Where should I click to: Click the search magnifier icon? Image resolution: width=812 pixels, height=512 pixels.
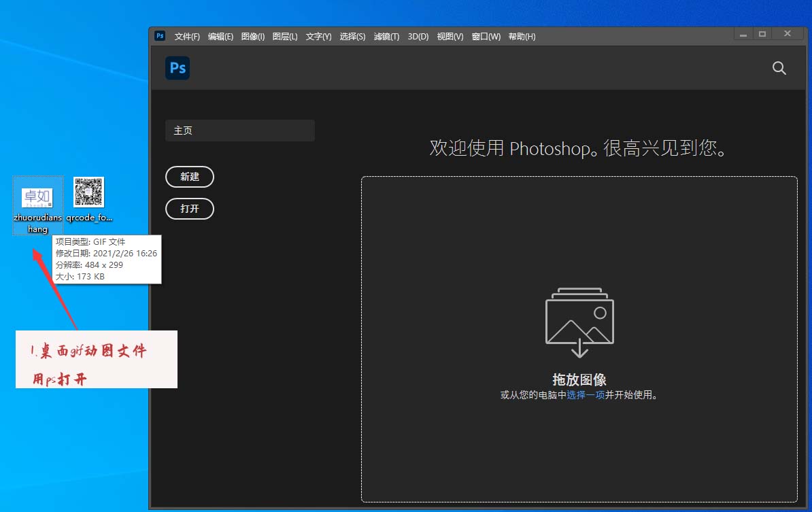779,68
